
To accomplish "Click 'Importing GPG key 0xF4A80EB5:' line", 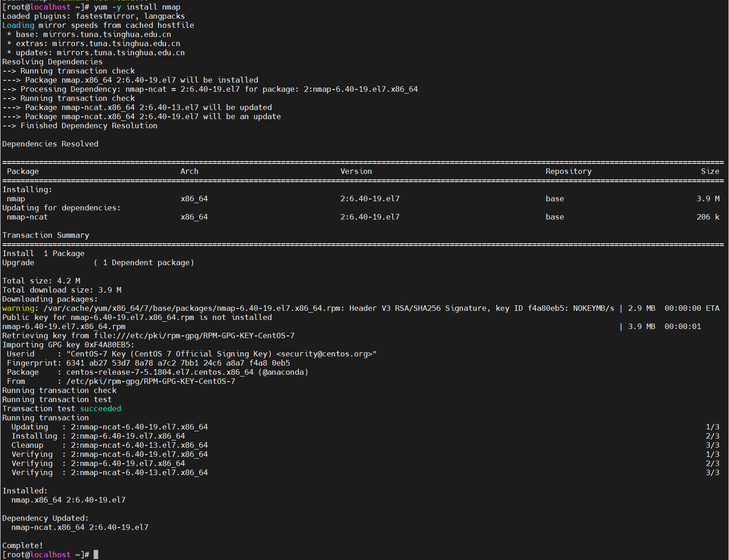I will point(69,345).
